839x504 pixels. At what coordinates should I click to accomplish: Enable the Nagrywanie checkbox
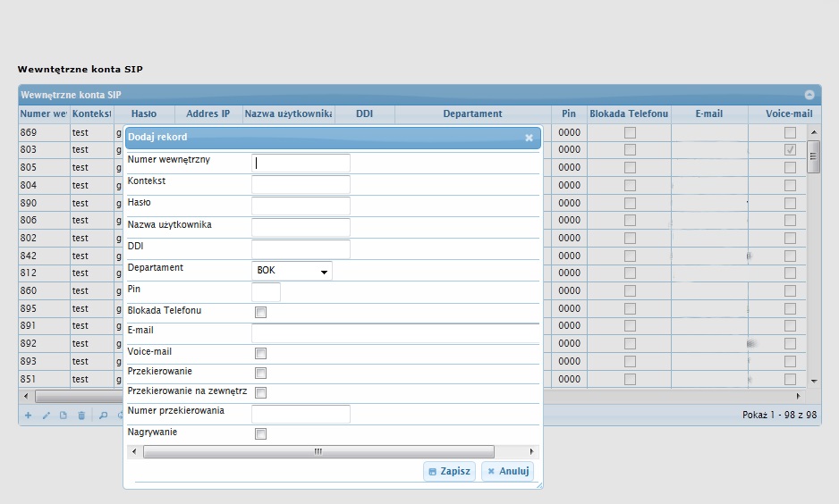tap(260, 434)
